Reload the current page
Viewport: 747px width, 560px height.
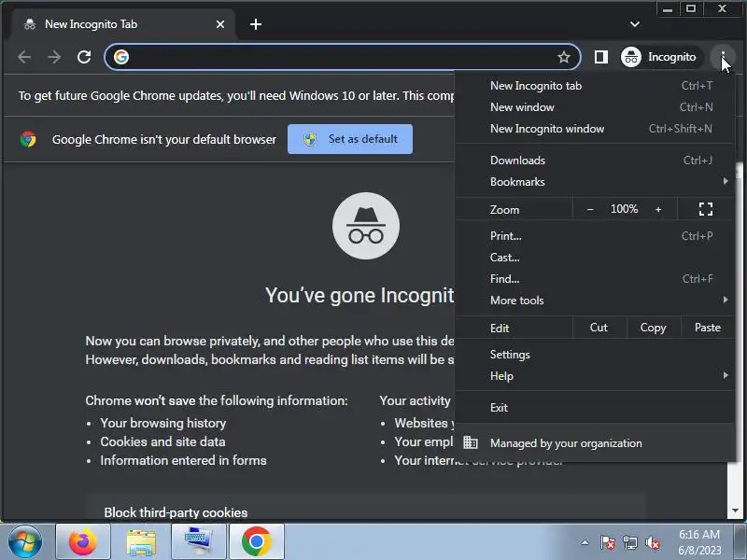tap(84, 57)
